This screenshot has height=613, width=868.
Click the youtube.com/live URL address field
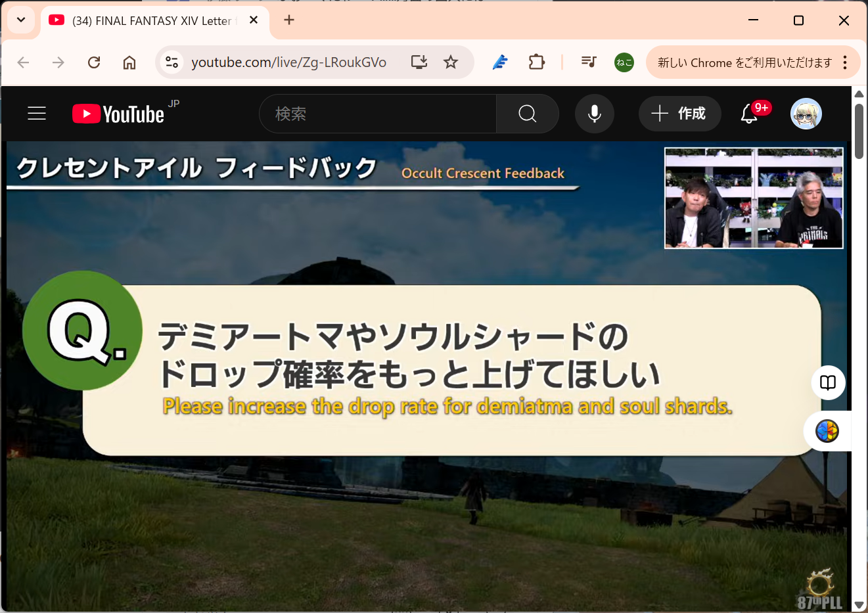289,62
